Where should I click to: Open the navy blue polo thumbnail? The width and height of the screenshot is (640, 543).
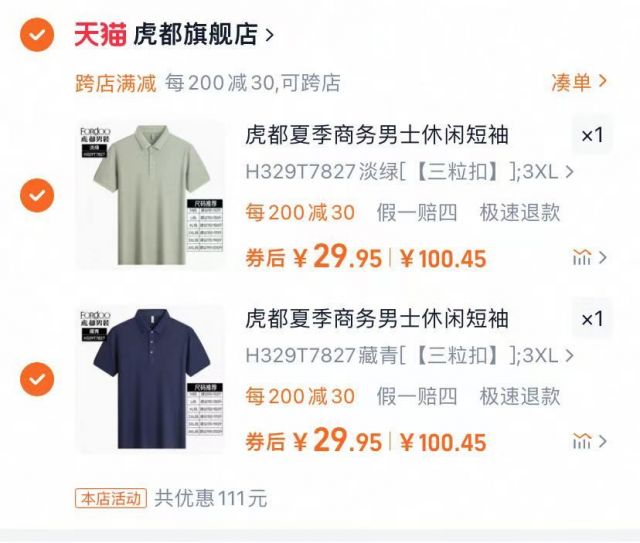click(x=151, y=379)
